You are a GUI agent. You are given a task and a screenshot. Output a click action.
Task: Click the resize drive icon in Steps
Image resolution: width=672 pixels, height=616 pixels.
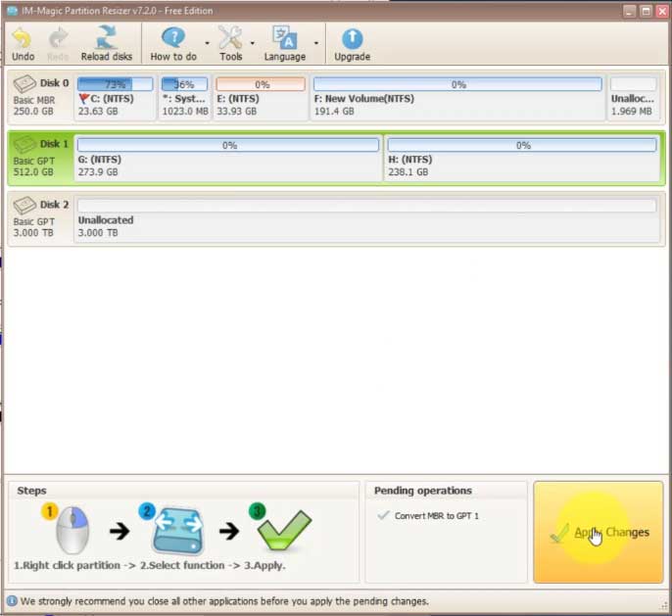coord(177,530)
